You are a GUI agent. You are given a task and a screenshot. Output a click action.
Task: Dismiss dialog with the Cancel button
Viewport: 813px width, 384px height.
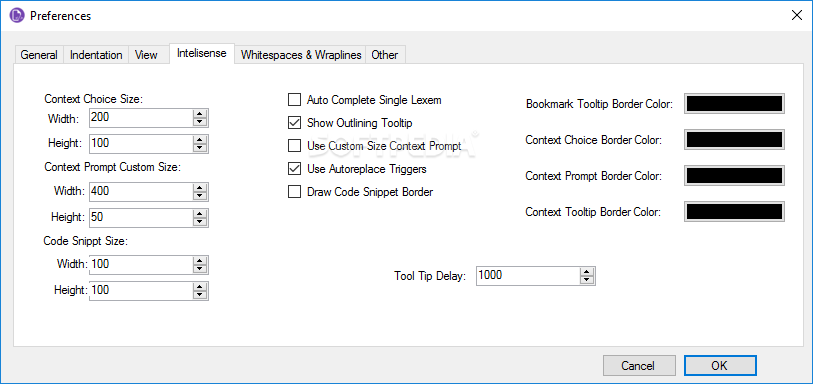[x=639, y=365]
